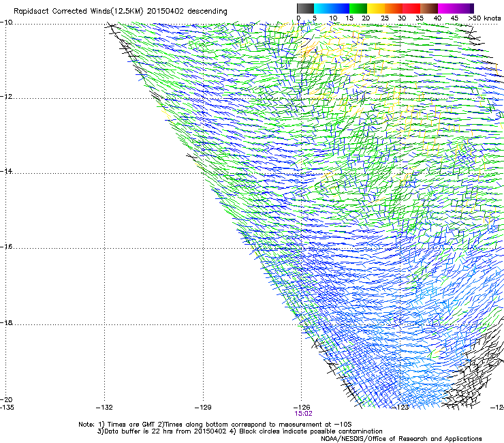Image resolution: width=504 pixels, height=443 pixels.
Task: Click the gray 0-5 knots legend swatch
Action: click(305, 8)
